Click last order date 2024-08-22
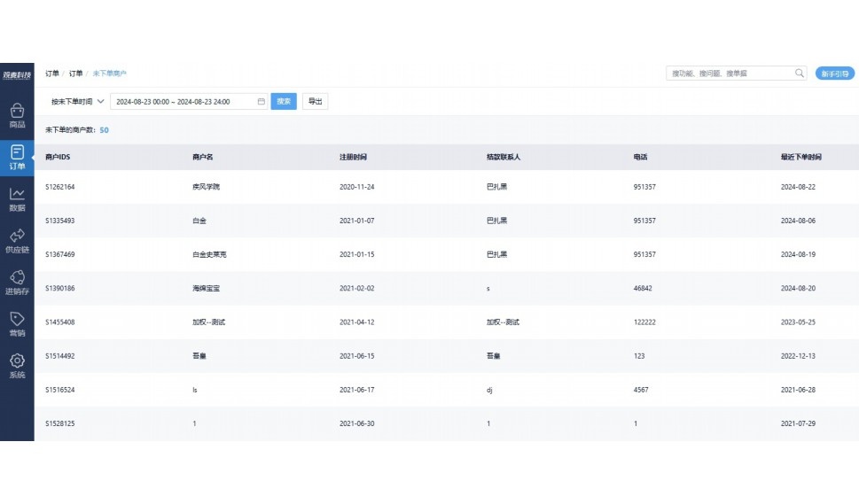 [798, 187]
